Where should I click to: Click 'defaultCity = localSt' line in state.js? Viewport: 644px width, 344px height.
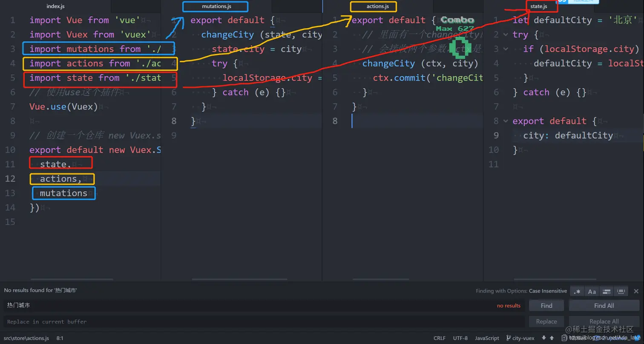tap(588, 64)
